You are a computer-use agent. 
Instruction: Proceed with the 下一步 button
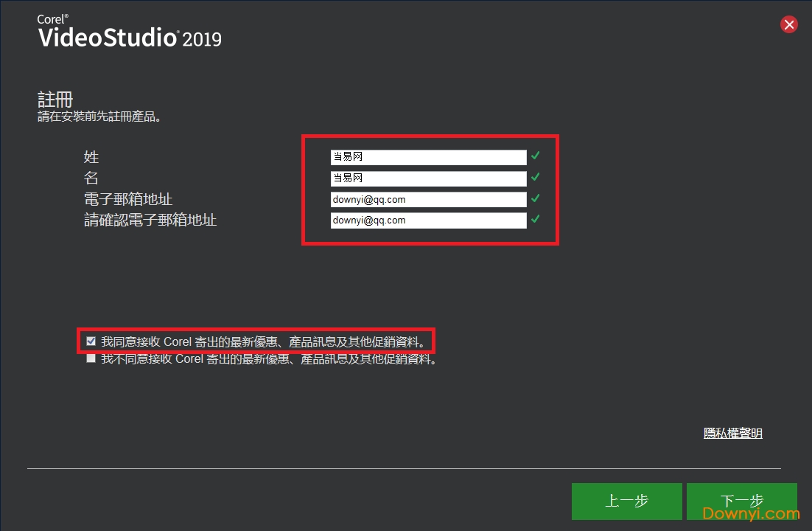[741, 501]
